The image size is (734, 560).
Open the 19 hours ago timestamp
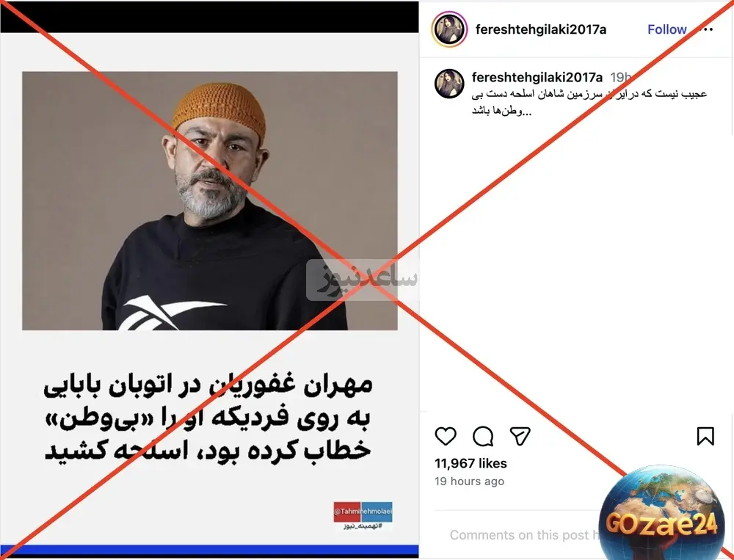[469, 481]
